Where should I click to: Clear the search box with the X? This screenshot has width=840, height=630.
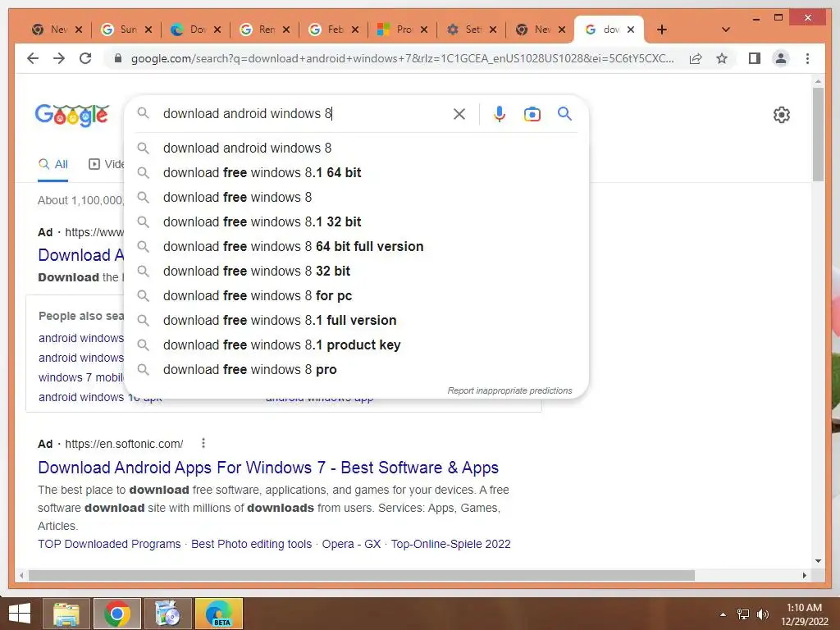459,113
